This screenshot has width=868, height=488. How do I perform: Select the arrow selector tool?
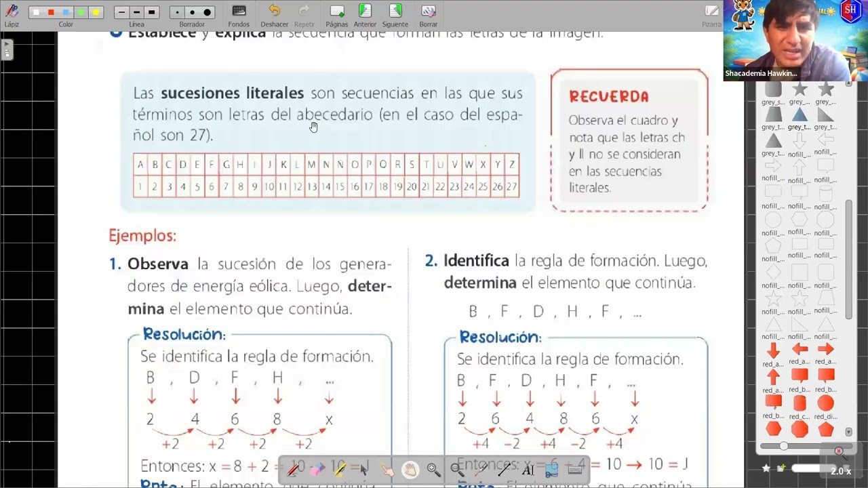tap(363, 469)
